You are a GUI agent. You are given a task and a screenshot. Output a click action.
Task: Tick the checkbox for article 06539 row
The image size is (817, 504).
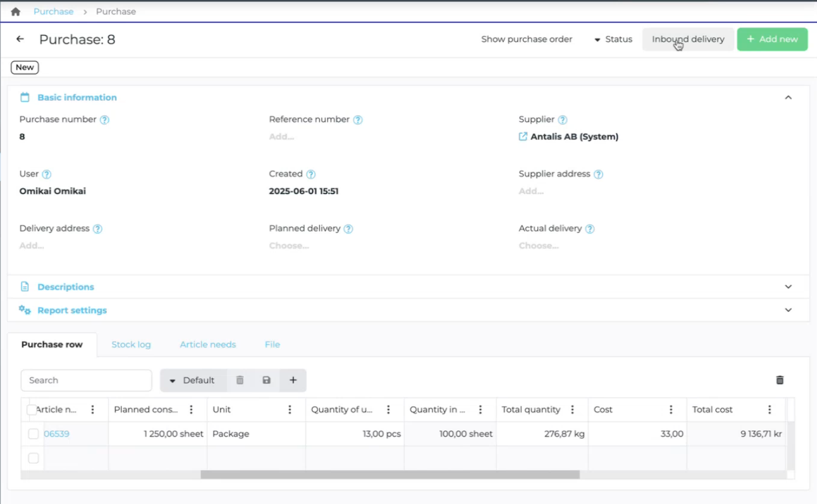tap(33, 434)
